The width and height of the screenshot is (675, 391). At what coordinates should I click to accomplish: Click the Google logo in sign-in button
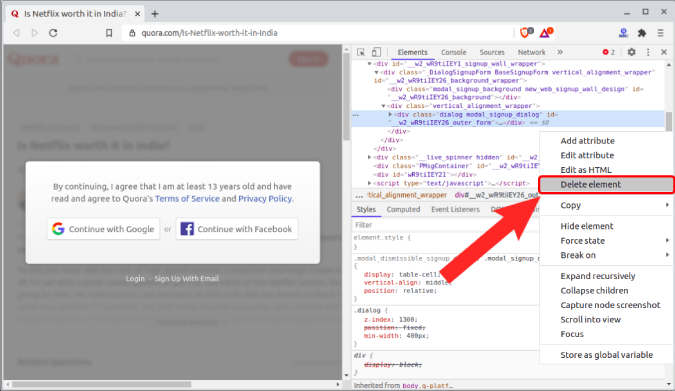tap(58, 229)
